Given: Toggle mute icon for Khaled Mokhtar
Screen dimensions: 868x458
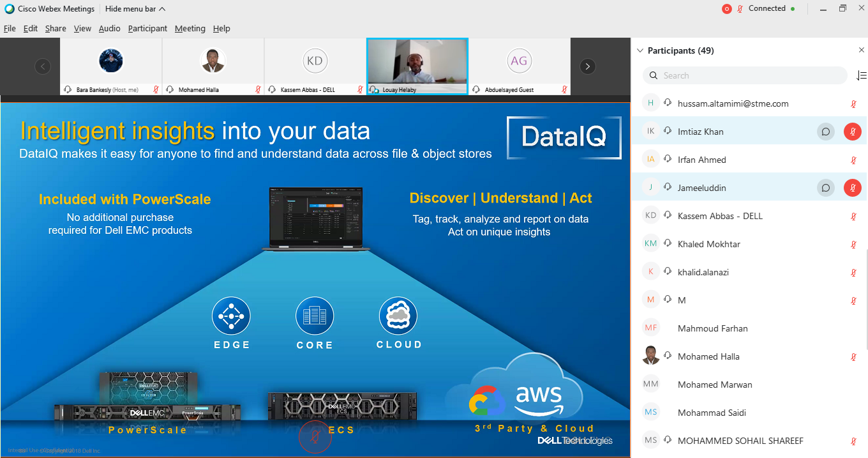Looking at the screenshot, I should [853, 245].
